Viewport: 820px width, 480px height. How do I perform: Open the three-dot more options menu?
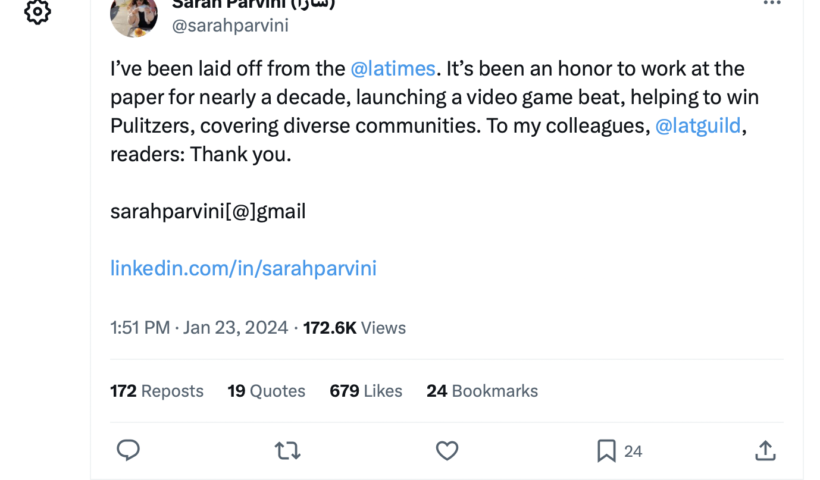tap(771, 5)
